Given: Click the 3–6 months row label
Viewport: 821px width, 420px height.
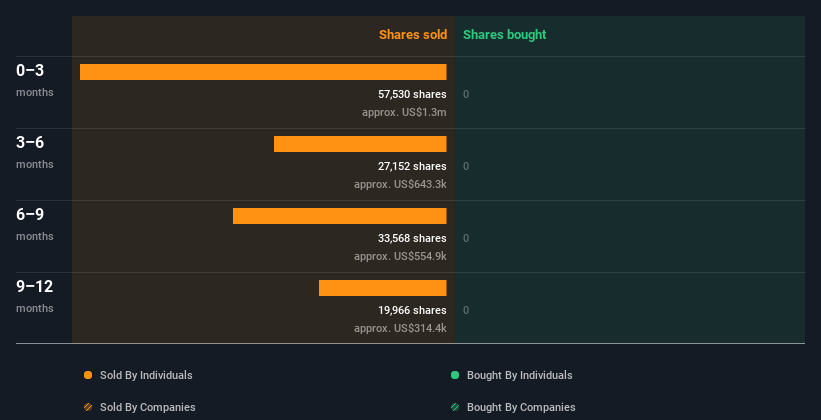Looking at the screenshot, I should [35, 152].
